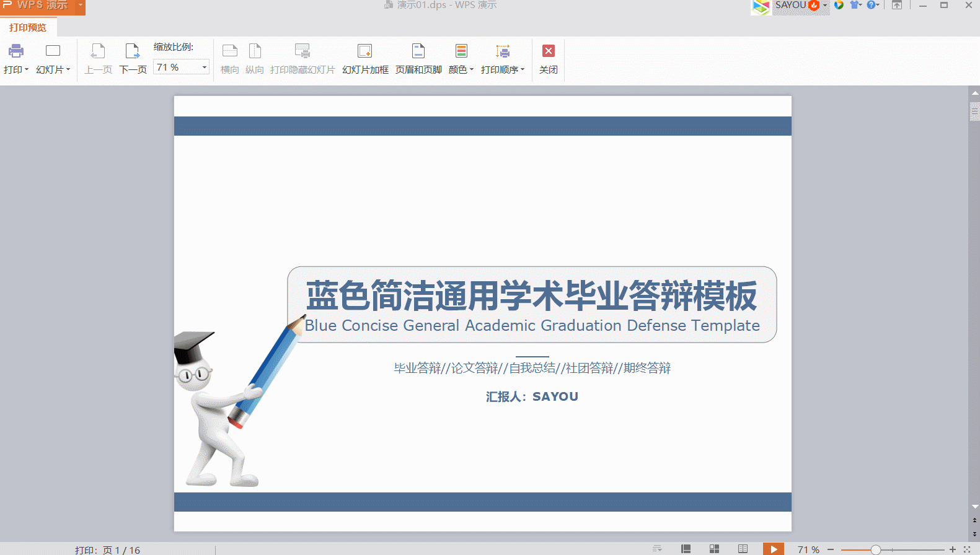Screen dimensions: 980x555
Task: Click the Print (打印) printer icon
Action: pos(16,51)
